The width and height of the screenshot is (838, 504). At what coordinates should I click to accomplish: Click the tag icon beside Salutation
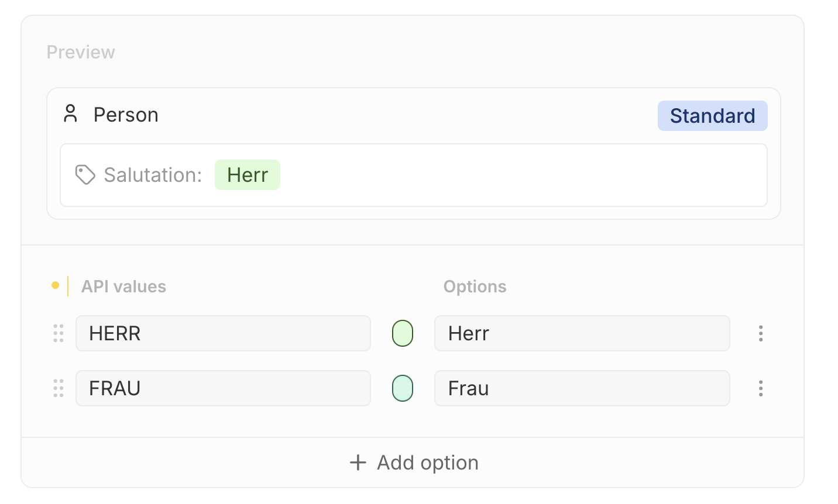(x=85, y=175)
